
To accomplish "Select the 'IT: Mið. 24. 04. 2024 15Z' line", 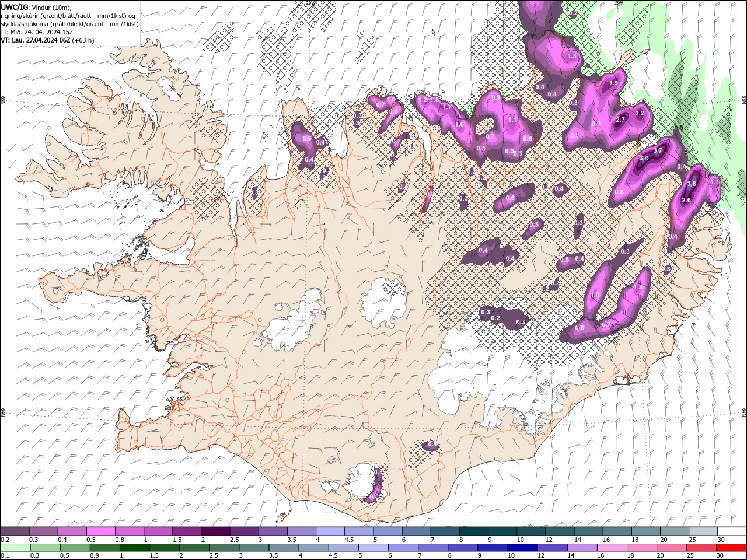I will click(37, 32).
